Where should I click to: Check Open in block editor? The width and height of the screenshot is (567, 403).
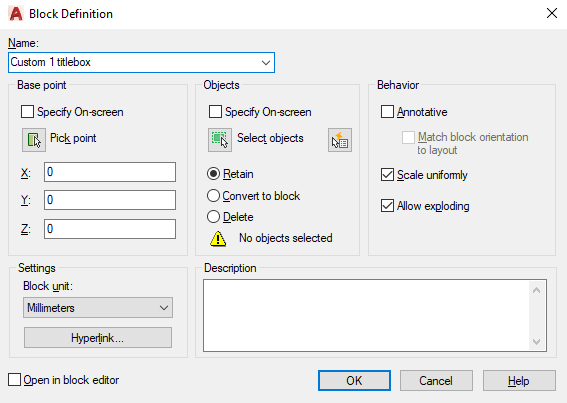[x=14, y=380]
